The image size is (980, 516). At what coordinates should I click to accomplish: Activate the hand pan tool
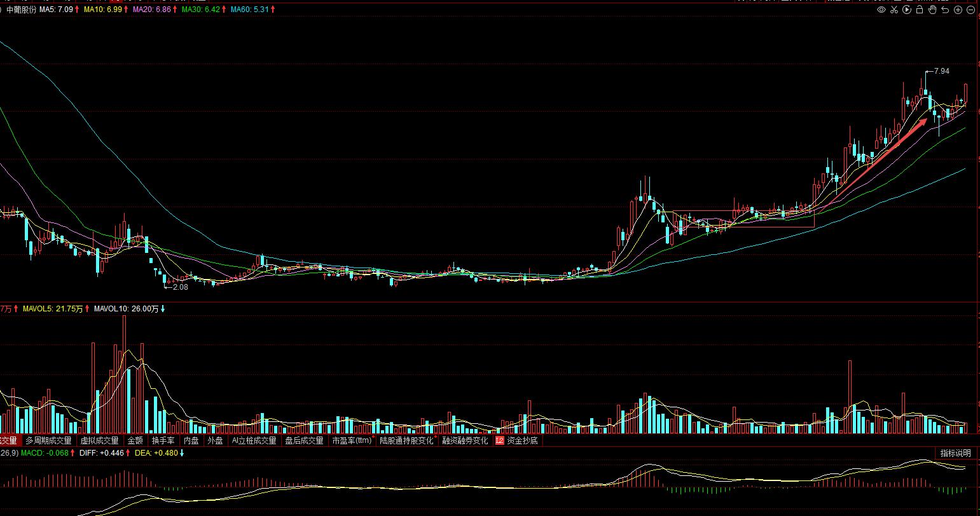932,10
